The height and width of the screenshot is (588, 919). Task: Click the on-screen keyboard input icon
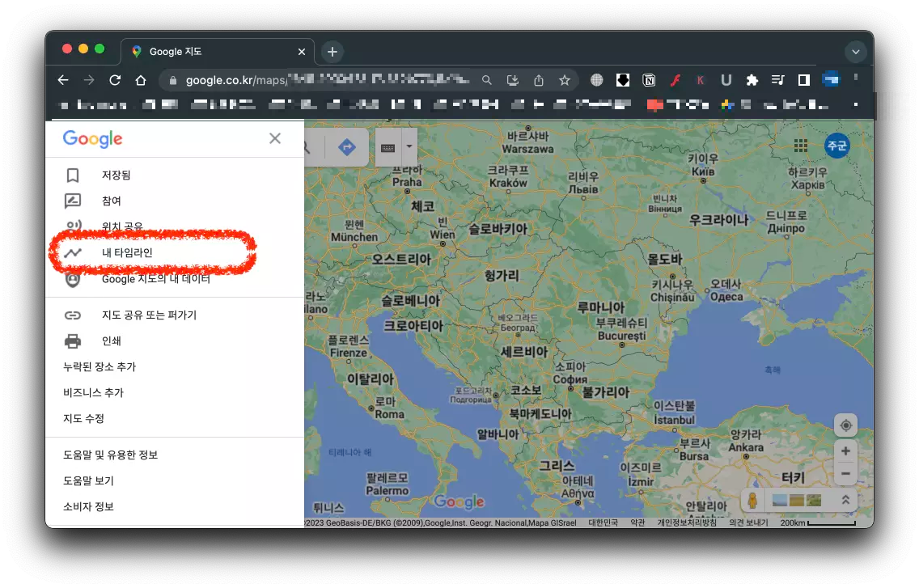[388, 148]
